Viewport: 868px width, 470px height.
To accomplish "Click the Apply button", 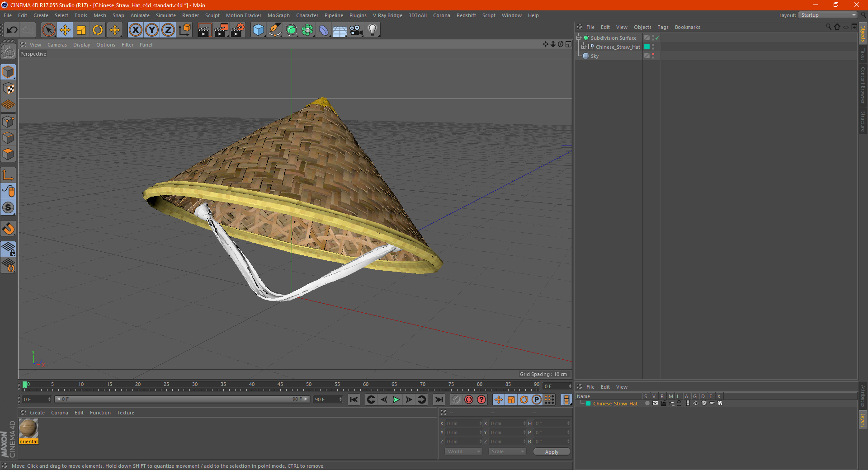I will 552,452.
